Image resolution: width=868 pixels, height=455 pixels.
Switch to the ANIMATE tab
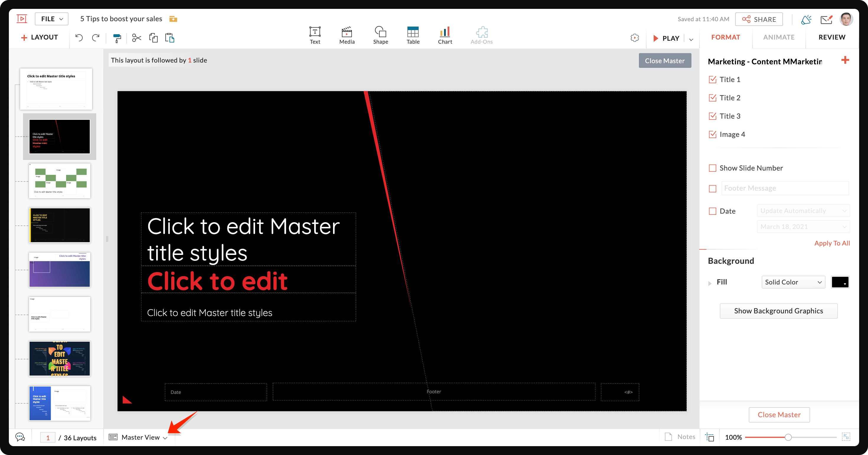click(x=779, y=37)
